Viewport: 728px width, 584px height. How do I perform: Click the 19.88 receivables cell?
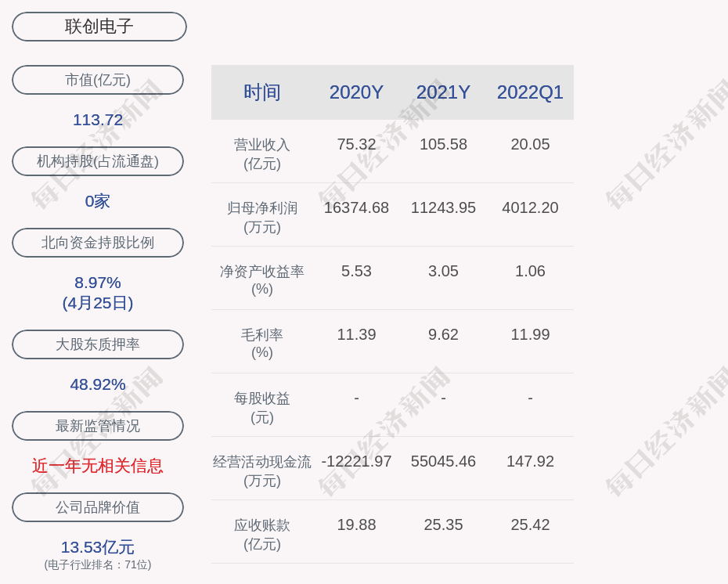coord(357,525)
